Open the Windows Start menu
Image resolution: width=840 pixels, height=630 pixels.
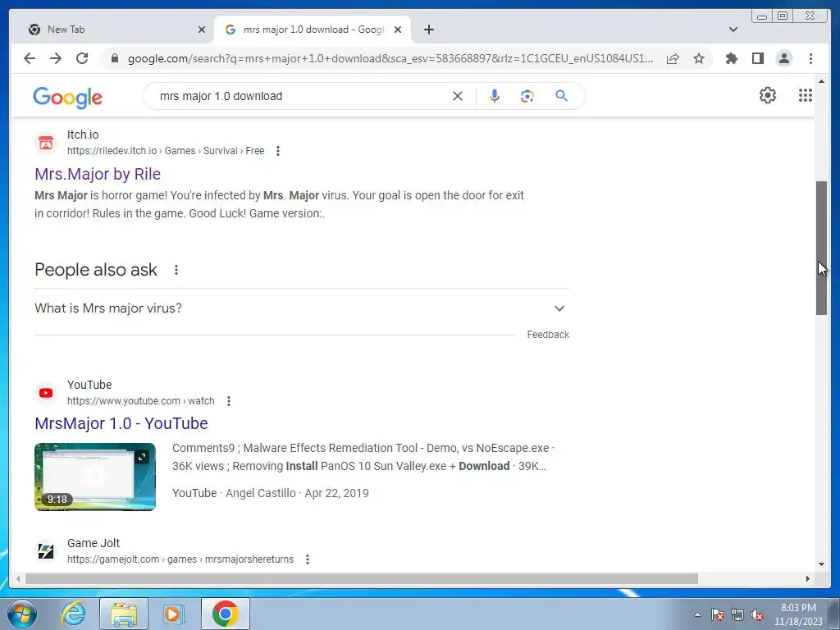point(21,614)
